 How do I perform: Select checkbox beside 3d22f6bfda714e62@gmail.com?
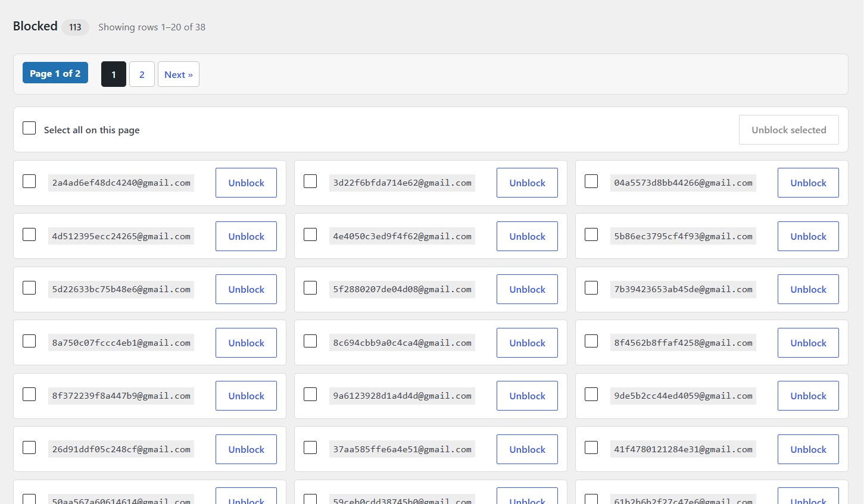click(x=310, y=181)
